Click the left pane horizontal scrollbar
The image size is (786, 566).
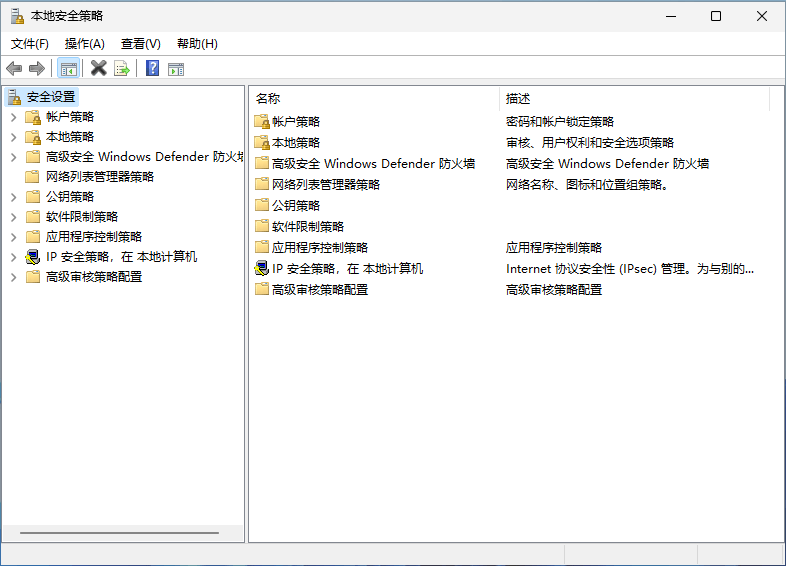(118, 533)
